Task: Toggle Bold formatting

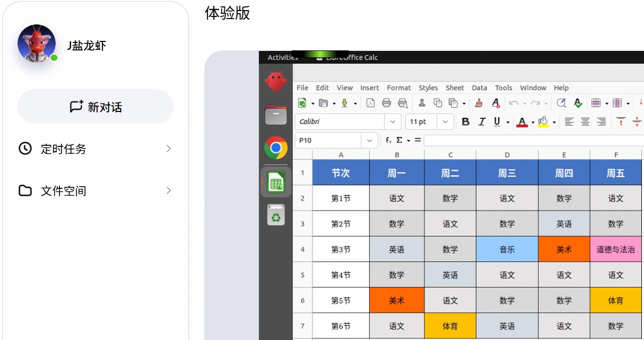Action: click(465, 122)
